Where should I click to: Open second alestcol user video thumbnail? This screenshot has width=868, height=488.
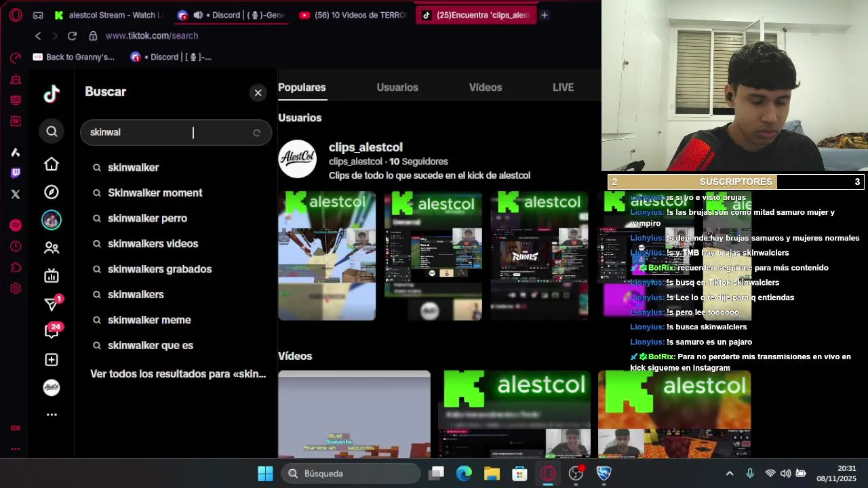pos(433,256)
